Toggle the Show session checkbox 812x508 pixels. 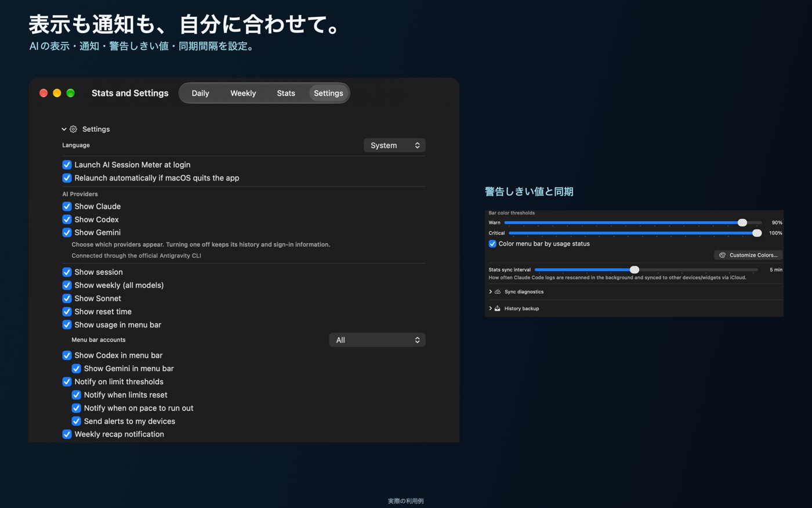coord(67,272)
